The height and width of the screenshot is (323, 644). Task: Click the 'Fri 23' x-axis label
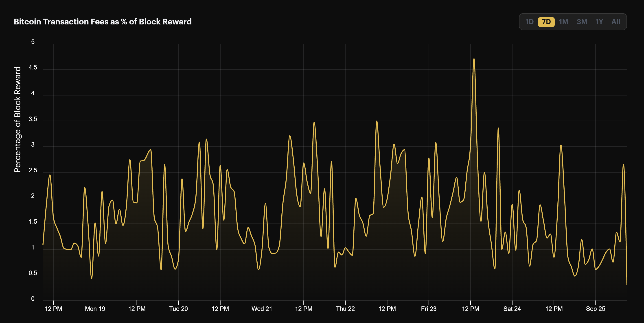pyautogui.click(x=429, y=309)
